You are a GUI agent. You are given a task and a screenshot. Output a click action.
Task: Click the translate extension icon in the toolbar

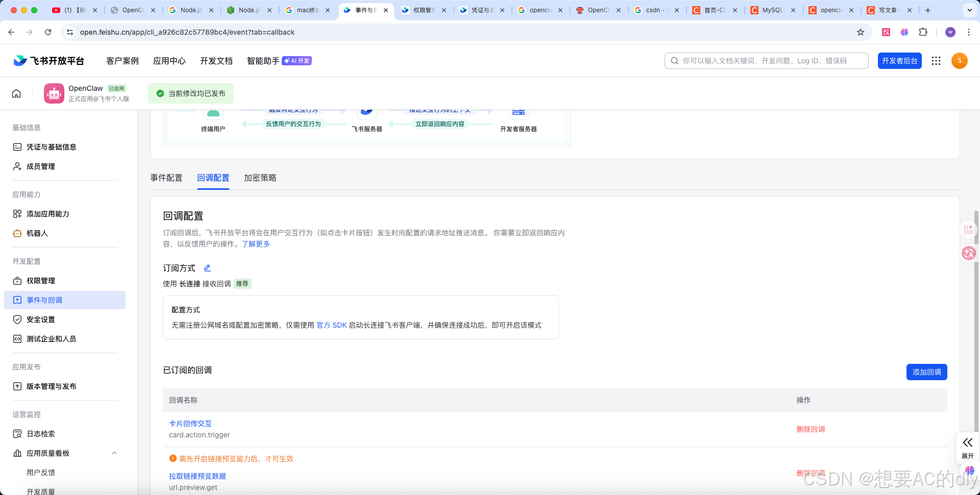tap(886, 32)
